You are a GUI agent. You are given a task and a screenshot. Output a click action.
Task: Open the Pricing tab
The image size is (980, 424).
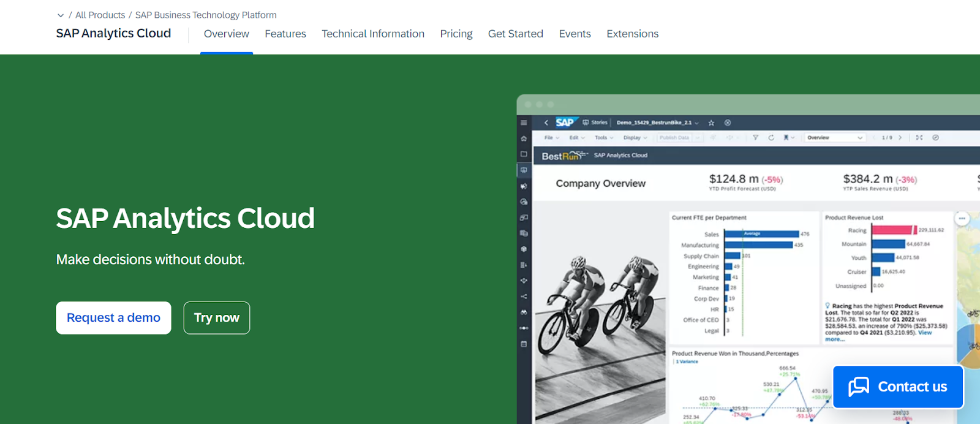click(456, 34)
